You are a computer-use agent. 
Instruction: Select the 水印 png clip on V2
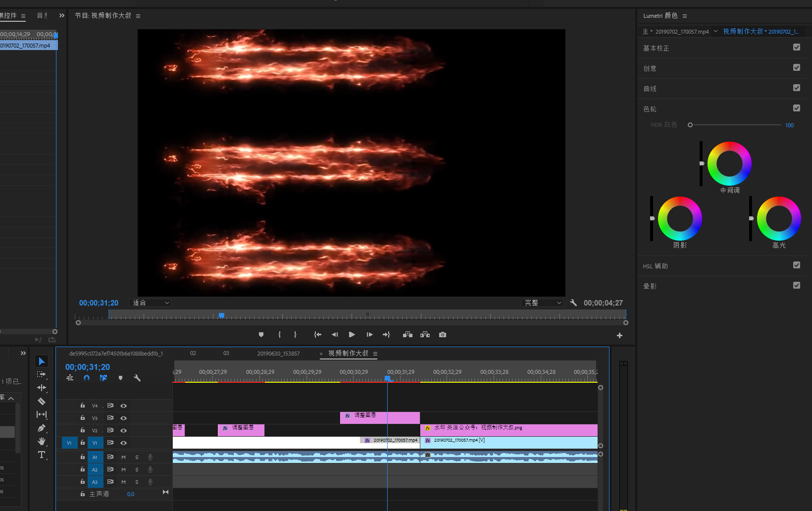[x=509, y=430]
